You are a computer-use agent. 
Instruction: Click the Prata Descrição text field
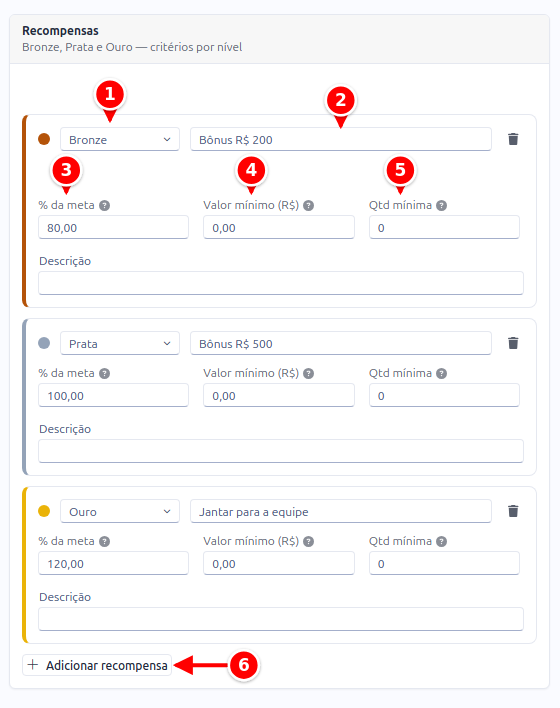click(x=281, y=451)
